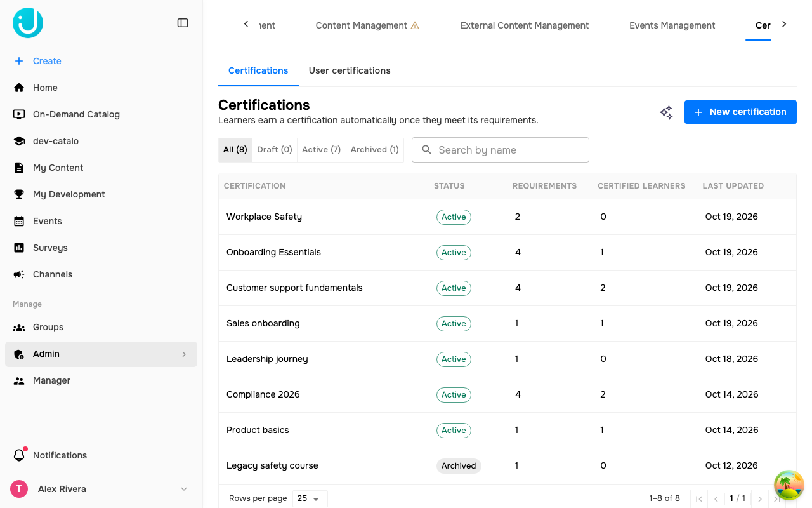Click the Surveys chart icon

19,248
